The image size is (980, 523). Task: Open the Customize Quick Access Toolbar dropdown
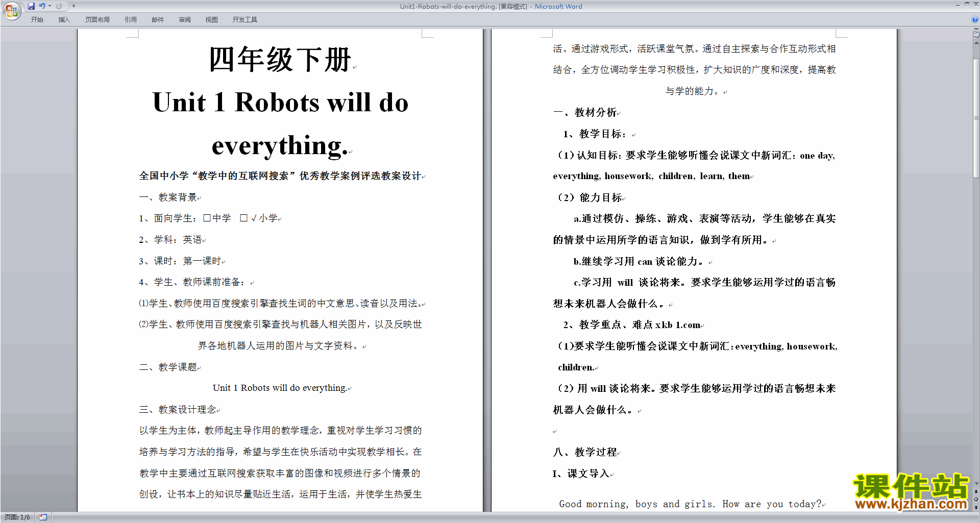73,6
